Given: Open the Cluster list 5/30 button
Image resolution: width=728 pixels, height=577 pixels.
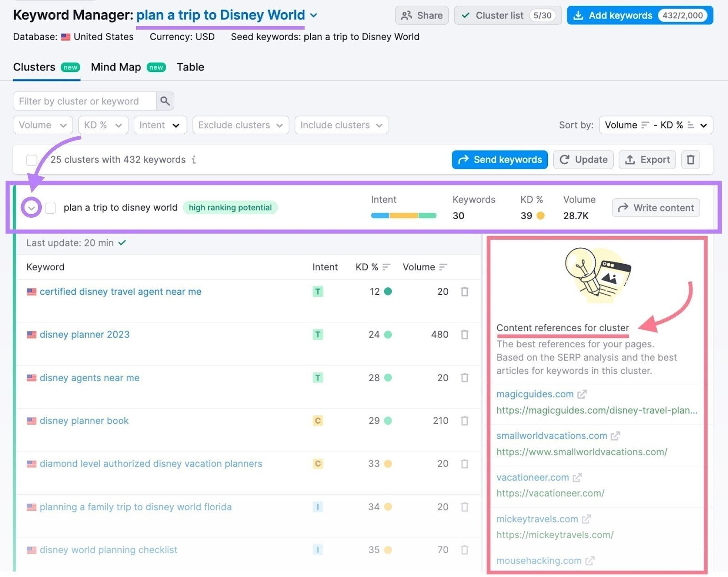Looking at the screenshot, I should coord(508,15).
